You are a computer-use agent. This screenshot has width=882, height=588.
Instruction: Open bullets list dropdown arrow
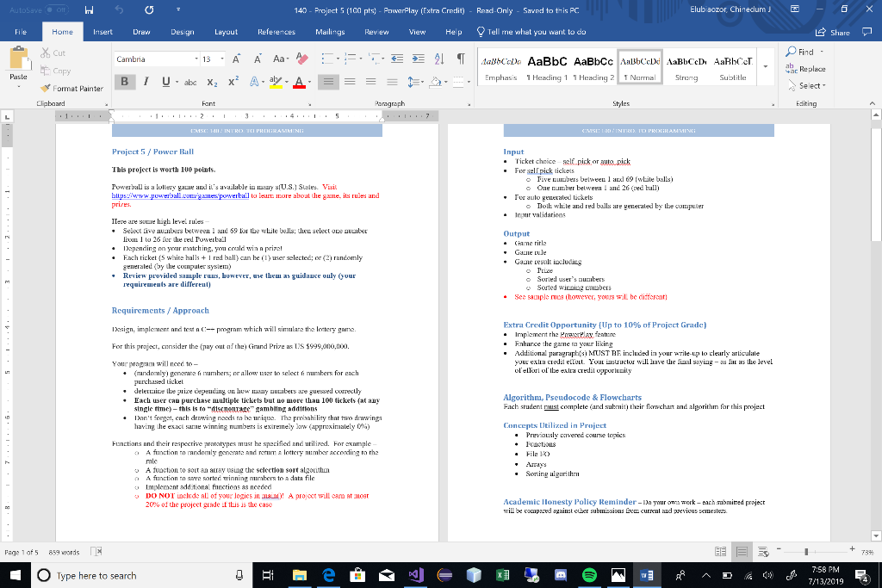click(x=338, y=59)
